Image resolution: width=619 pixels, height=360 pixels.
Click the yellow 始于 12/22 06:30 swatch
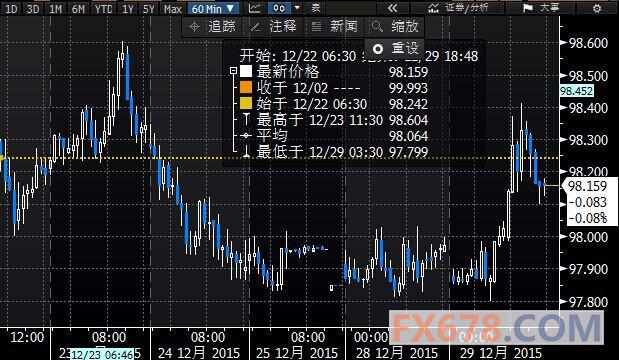point(246,103)
